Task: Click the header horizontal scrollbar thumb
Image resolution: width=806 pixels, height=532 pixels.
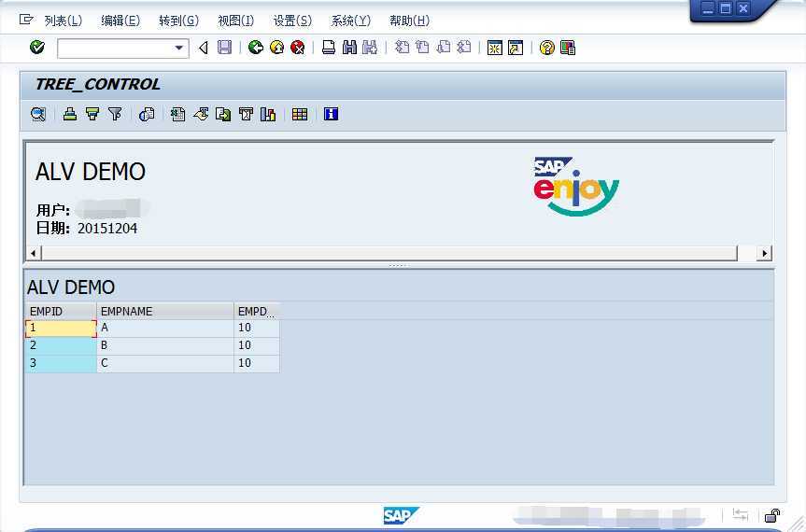Action: tap(389, 253)
